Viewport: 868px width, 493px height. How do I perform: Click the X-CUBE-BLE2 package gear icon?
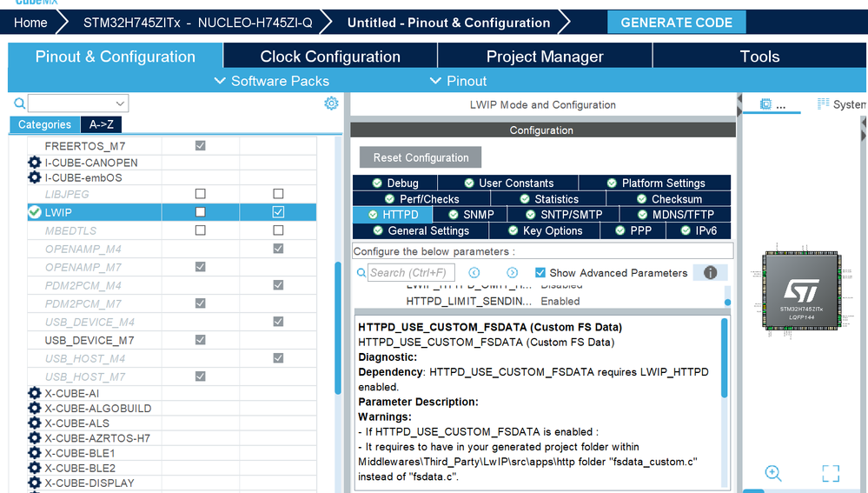[x=35, y=468]
